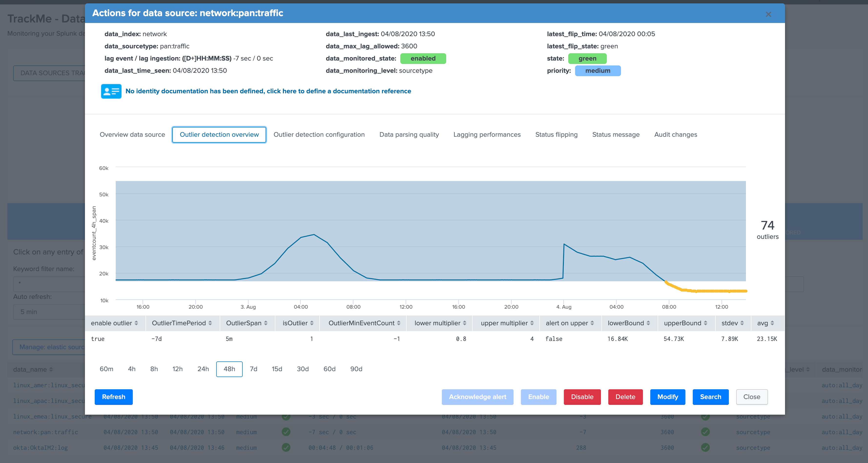
Task: Select the 48h time range
Action: [x=229, y=369]
